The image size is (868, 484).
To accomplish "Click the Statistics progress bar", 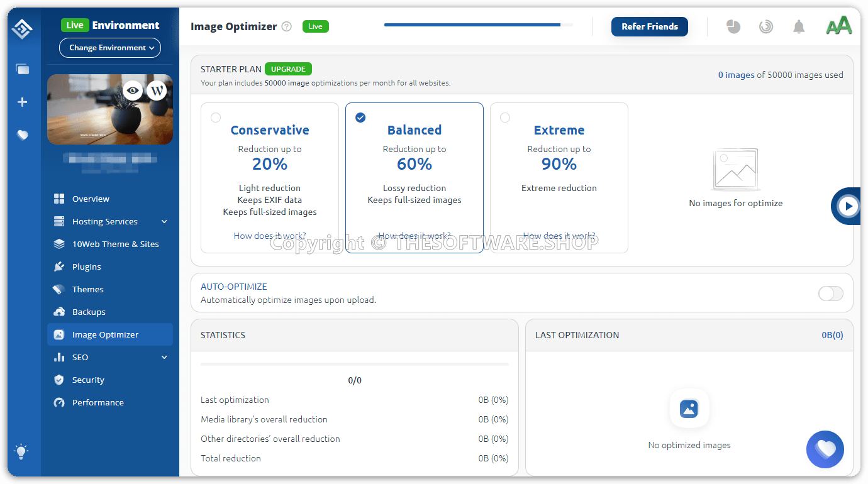I will 355,364.
